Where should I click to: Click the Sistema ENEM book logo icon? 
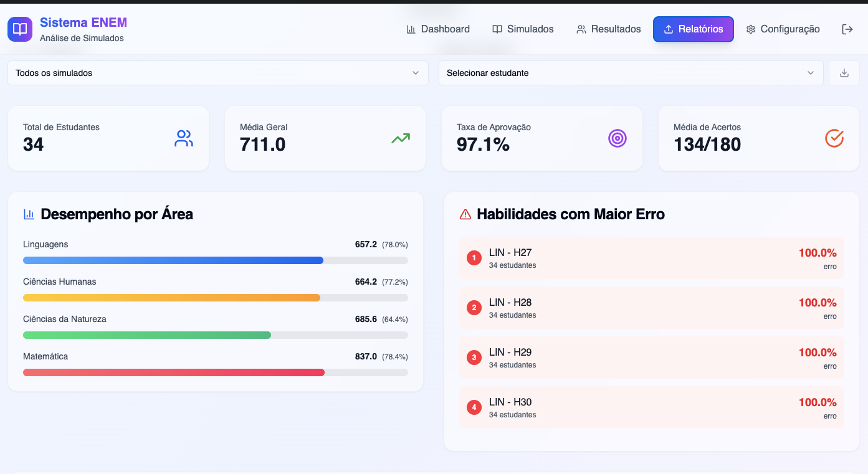click(20, 29)
